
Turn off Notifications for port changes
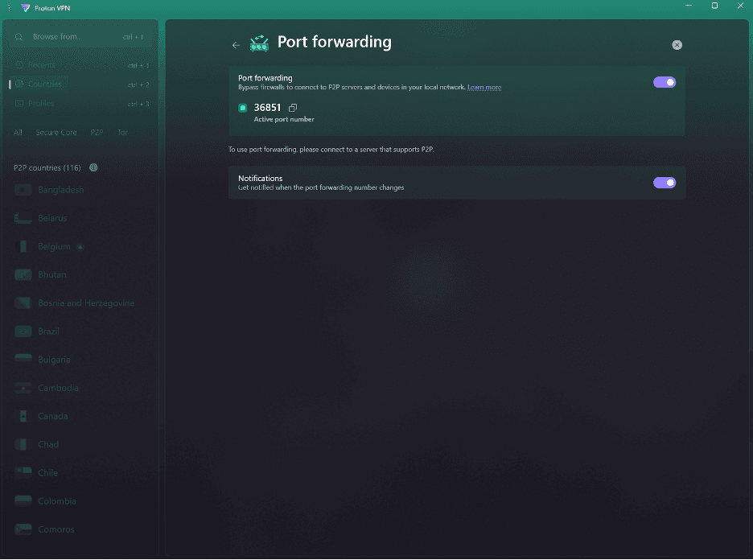[x=665, y=182]
